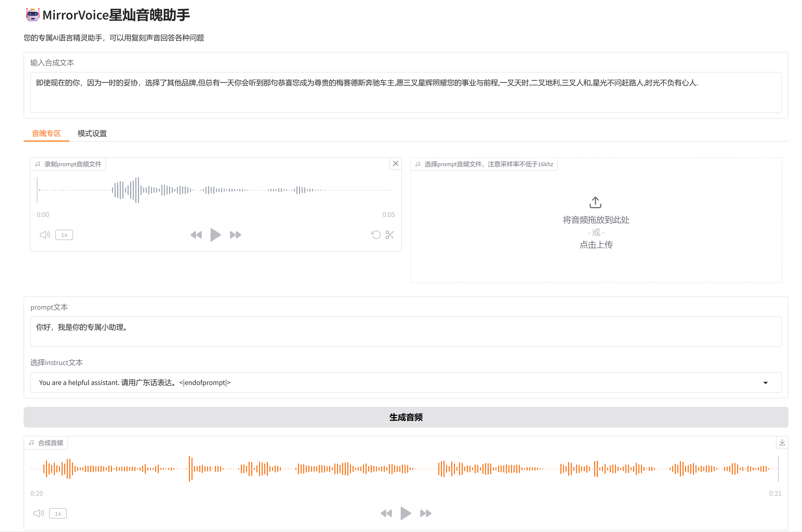Adjust volume on the recorded prompt player
The image size is (802, 532).
44,235
